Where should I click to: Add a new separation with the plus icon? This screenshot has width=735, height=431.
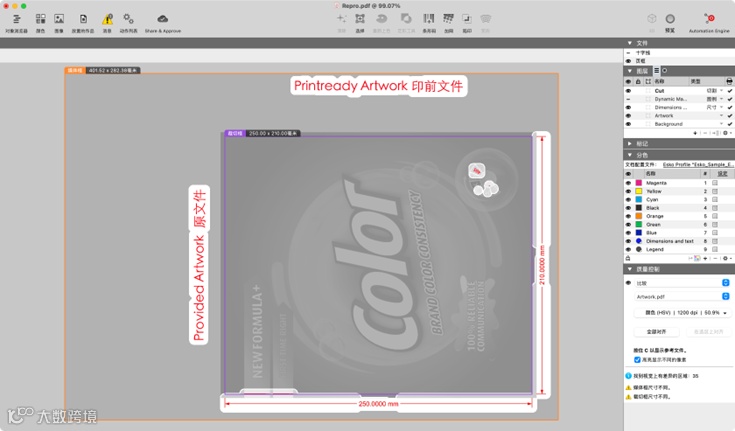705,258
